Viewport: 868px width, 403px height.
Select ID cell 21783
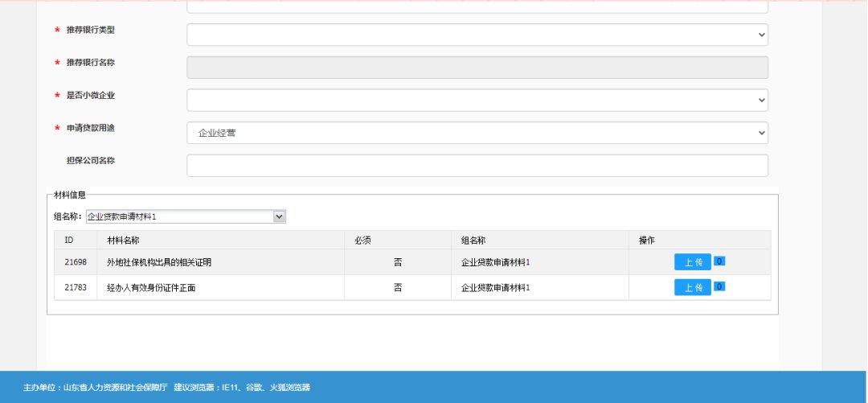tap(76, 288)
